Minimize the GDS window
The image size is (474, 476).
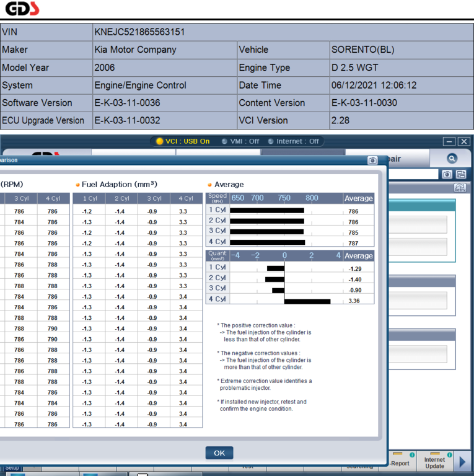tap(449, 141)
